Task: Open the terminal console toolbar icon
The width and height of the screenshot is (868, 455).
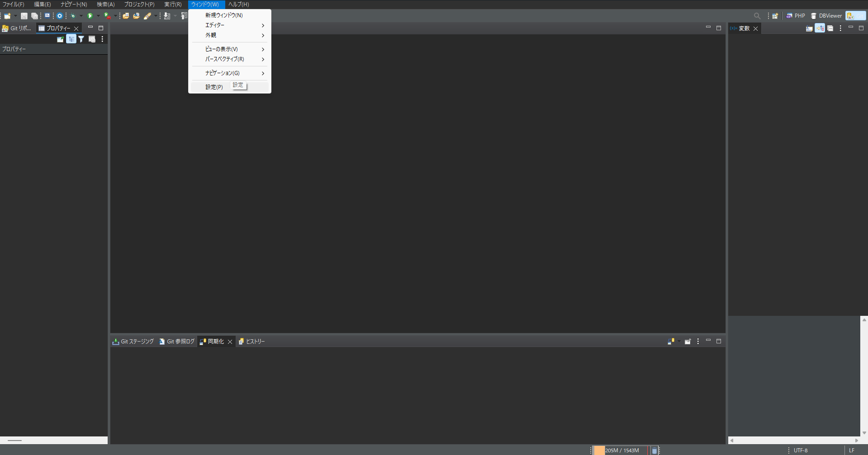Action: point(47,16)
